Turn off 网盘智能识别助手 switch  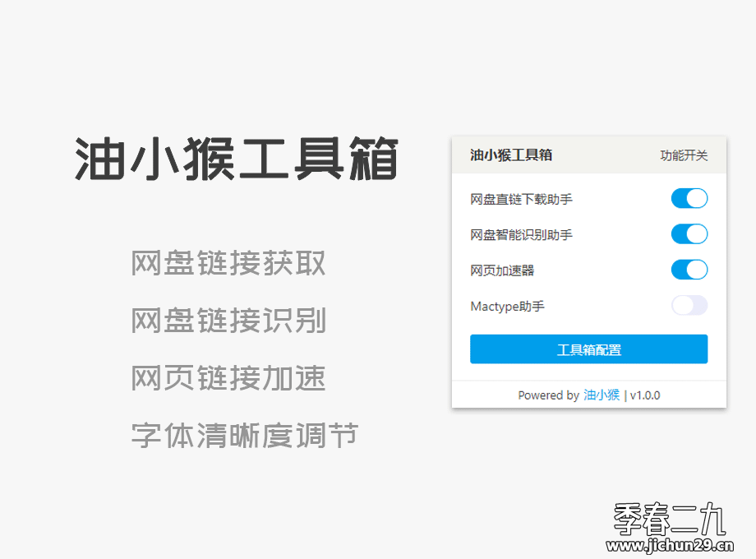tap(689, 234)
